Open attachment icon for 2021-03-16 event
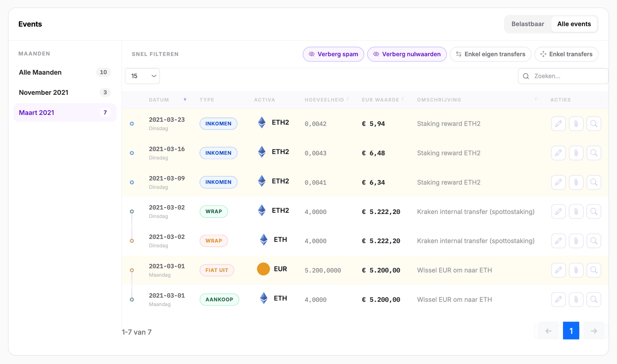The width and height of the screenshot is (617, 364). [576, 153]
